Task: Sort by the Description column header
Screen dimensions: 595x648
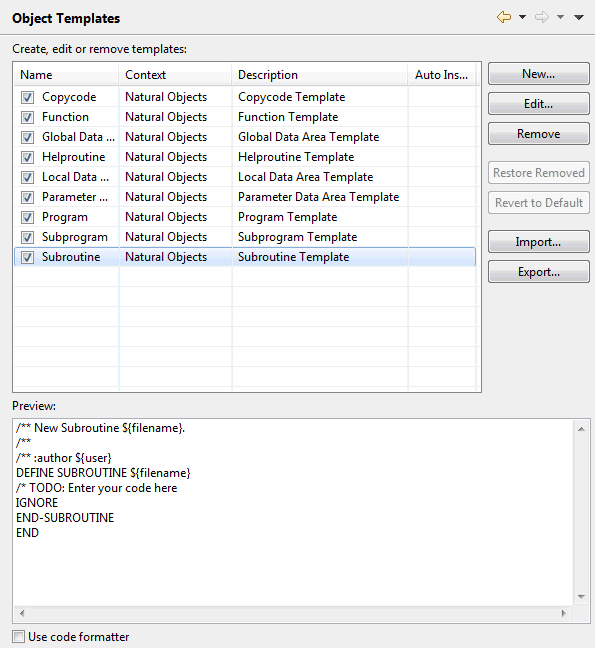Action: tap(320, 75)
